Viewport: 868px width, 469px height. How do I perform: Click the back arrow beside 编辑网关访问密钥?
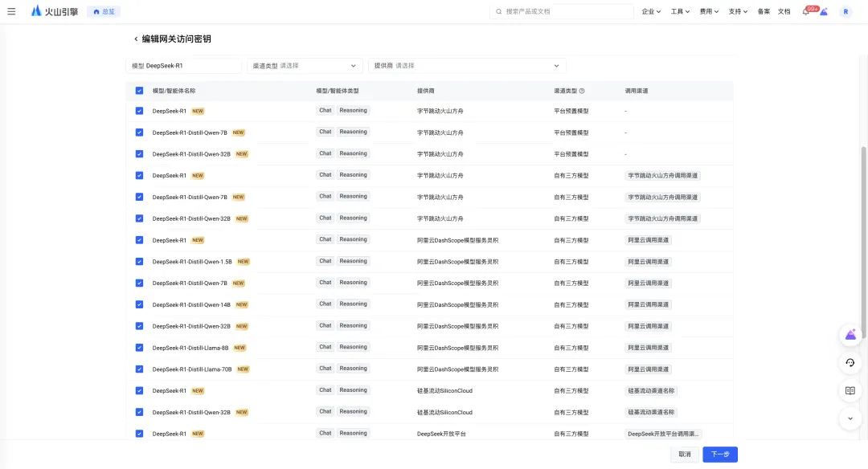(136, 39)
